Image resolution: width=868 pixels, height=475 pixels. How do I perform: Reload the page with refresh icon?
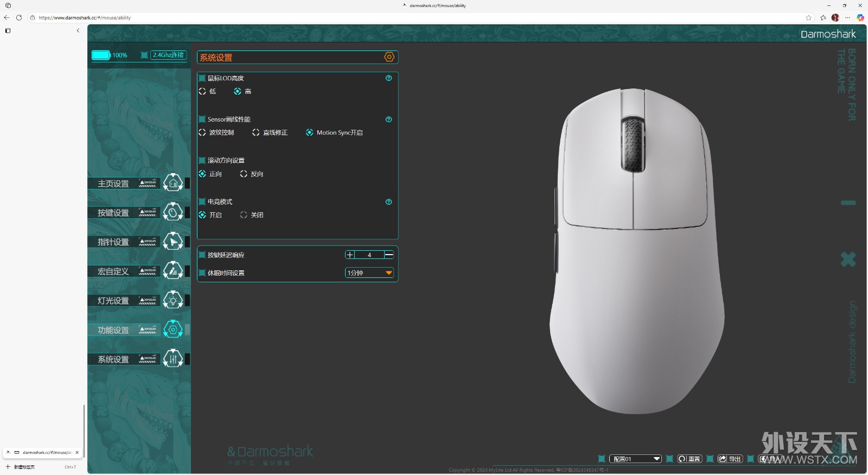pyautogui.click(x=19, y=17)
